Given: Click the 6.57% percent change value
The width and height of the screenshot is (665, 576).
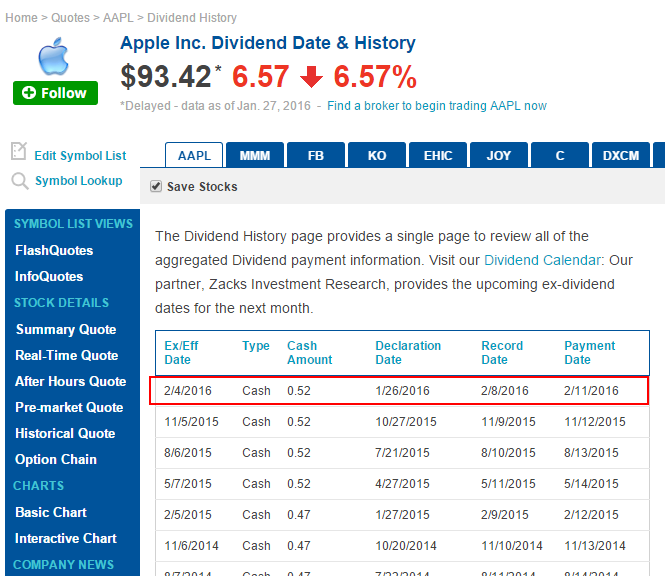Looking at the screenshot, I should (x=375, y=77).
